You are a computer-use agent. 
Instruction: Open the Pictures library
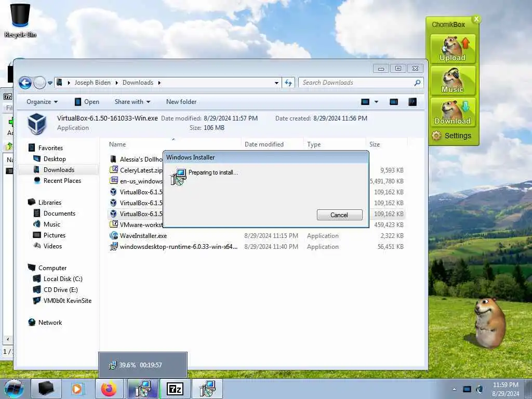[x=54, y=235]
